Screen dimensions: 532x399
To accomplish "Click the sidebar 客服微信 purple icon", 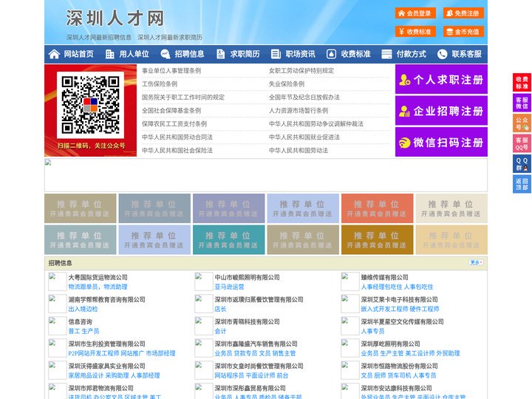I will click(522, 103).
